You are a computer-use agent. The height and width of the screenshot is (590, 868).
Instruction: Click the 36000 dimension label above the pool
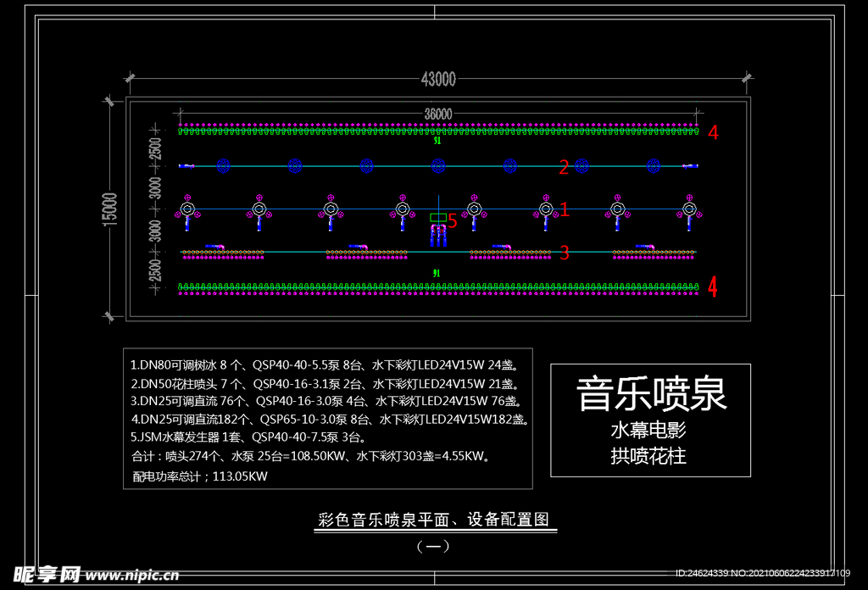[437, 114]
